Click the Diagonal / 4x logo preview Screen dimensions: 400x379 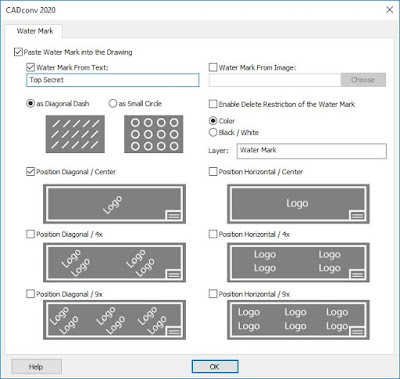114,262
